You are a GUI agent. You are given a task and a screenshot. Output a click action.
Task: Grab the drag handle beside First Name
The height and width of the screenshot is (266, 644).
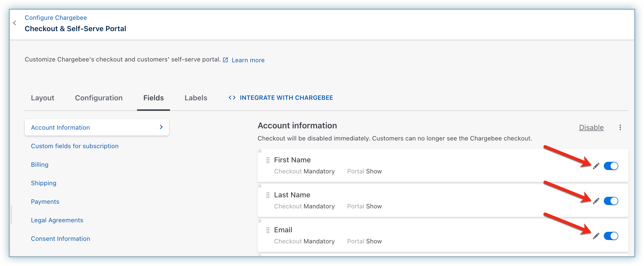tap(268, 160)
